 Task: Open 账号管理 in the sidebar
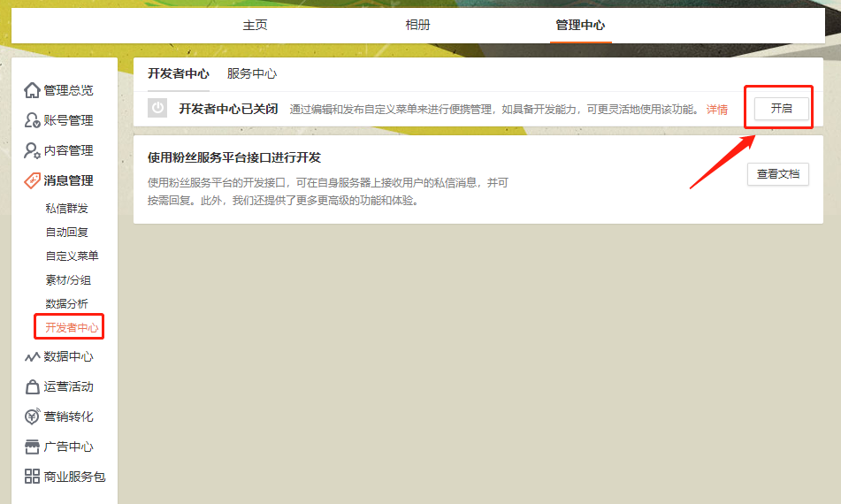68,120
